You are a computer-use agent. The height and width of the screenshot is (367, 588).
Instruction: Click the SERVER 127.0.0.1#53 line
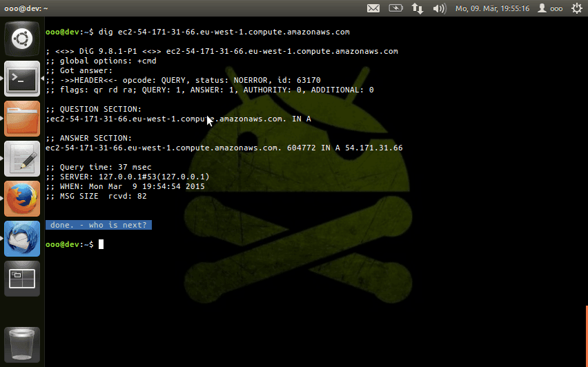click(128, 177)
